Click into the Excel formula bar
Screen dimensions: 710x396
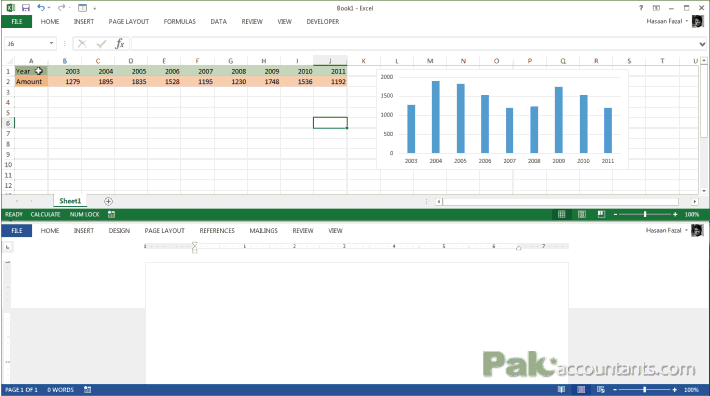[414, 44]
